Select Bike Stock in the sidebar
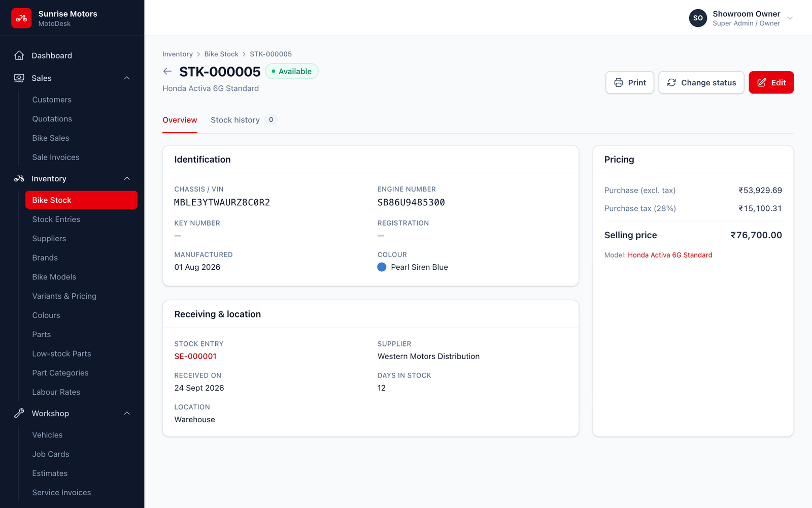Screen dimensions: 812x508 click(81, 200)
